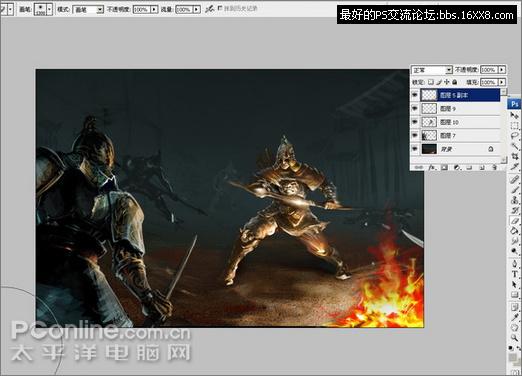This screenshot has width=522, height=376.
Task: Toggle lock all
Action: click(455, 82)
